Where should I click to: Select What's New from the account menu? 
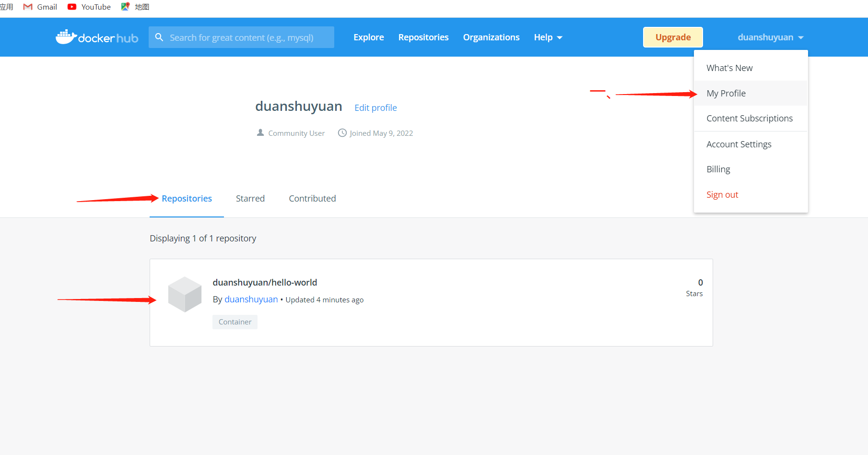[x=751, y=68]
